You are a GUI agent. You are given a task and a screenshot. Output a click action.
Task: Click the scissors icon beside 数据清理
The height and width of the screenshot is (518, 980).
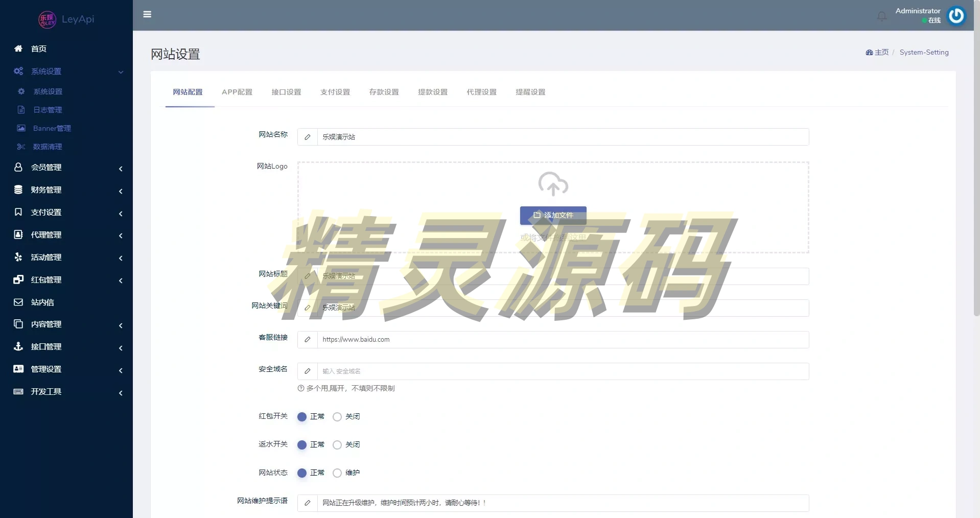pyautogui.click(x=21, y=147)
